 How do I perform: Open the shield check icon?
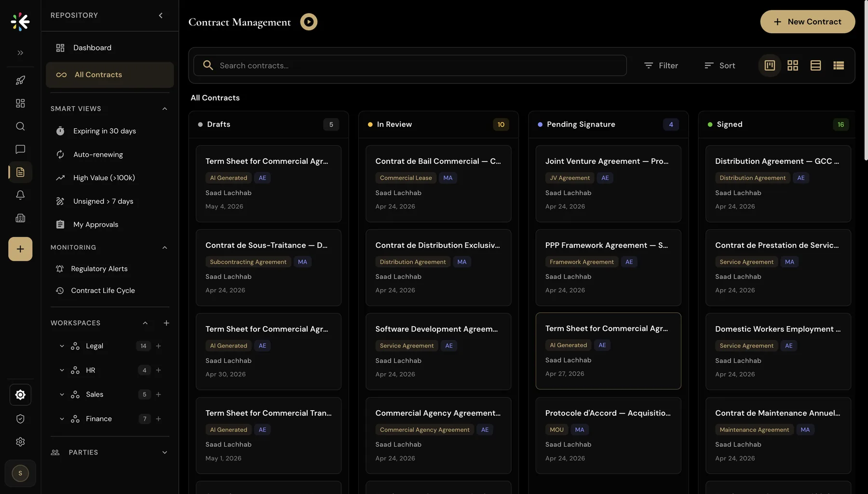tap(20, 419)
